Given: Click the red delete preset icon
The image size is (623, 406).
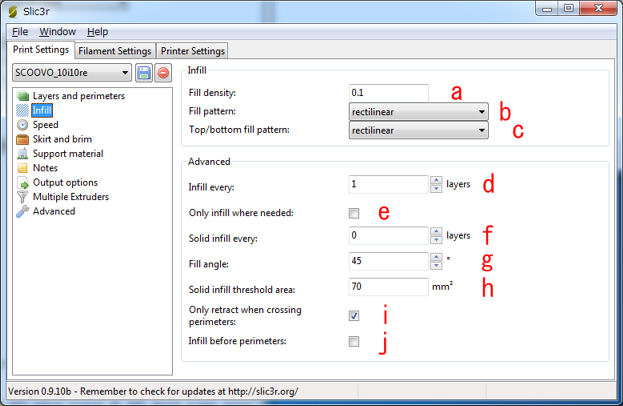Looking at the screenshot, I should coord(163,73).
